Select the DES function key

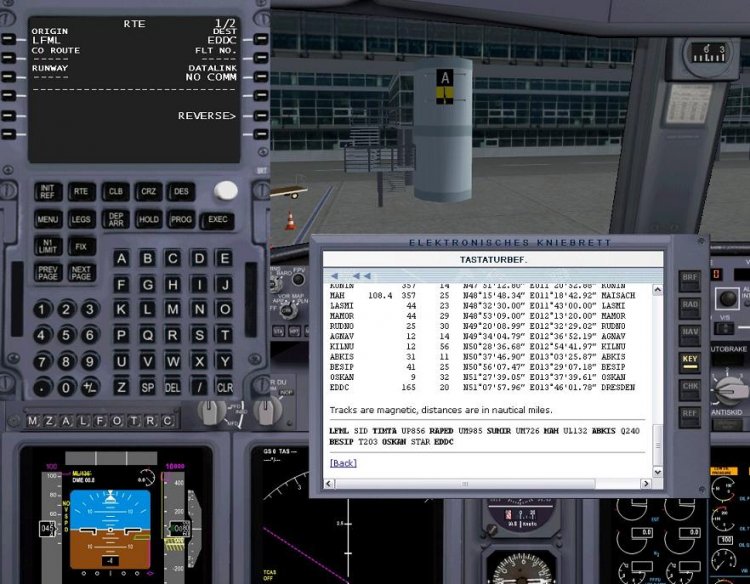point(181,191)
